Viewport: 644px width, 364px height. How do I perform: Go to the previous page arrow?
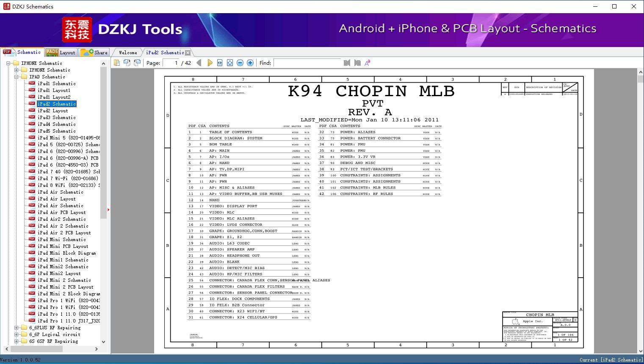coord(199,63)
